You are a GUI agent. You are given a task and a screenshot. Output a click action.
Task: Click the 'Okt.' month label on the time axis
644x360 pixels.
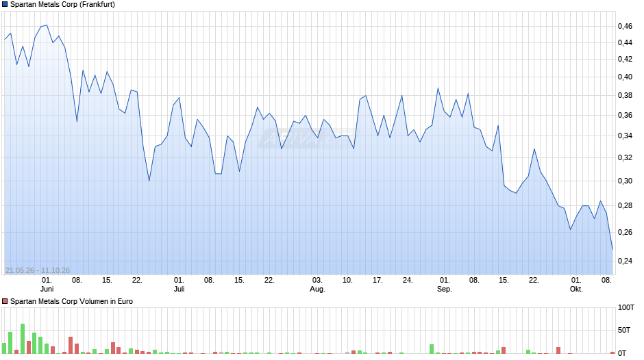coord(576,289)
